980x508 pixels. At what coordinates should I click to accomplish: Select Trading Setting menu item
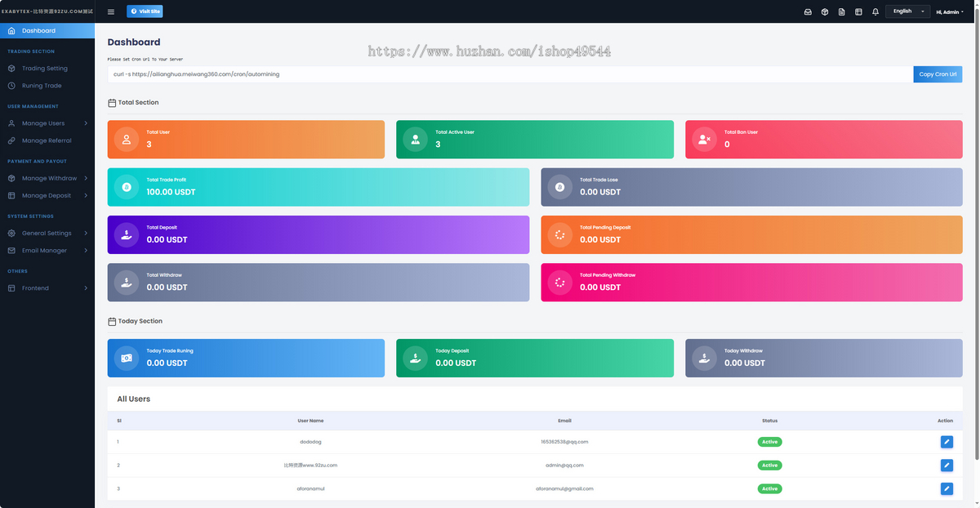click(x=47, y=69)
